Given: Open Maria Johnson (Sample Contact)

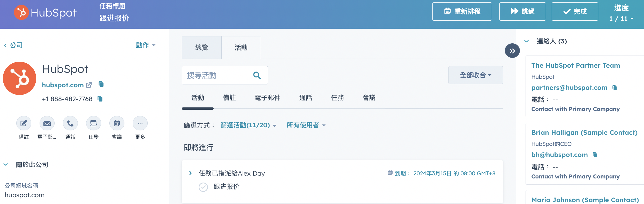Looking at the screenshot, I should [x=585, y=200].
